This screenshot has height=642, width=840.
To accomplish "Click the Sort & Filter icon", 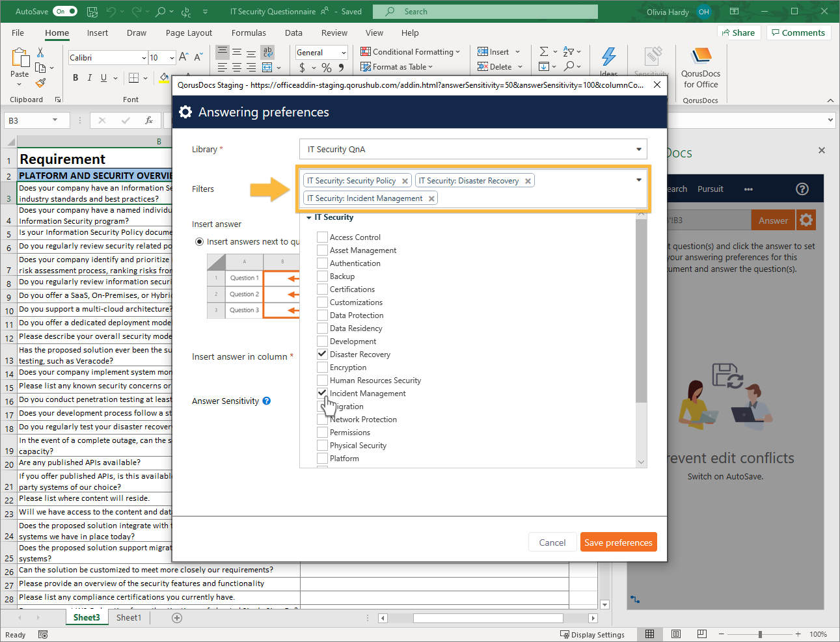I will 569,51.
